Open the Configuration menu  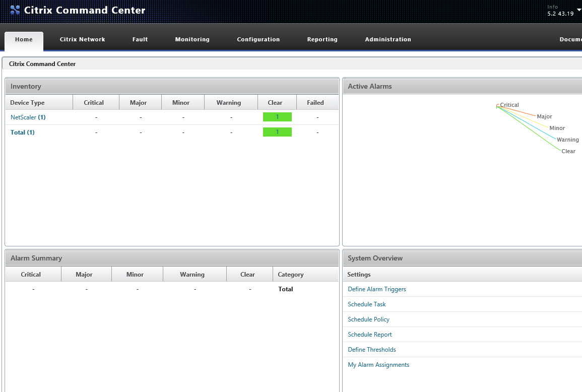tap(258, 39)
